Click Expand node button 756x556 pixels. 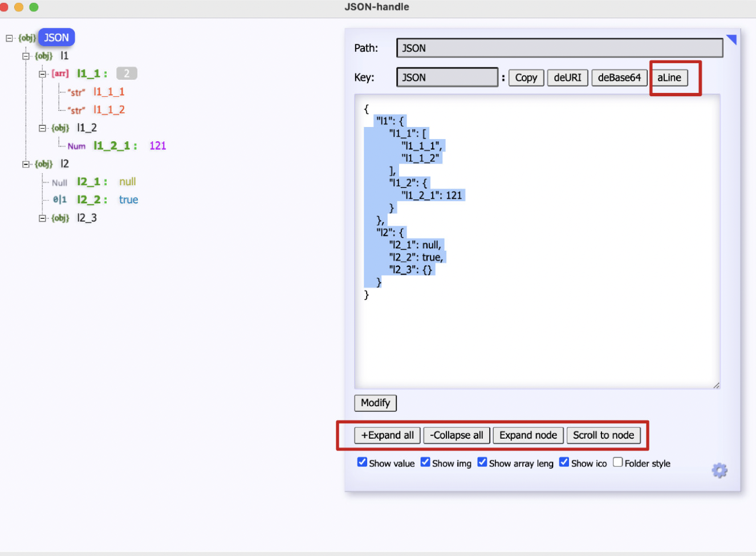pyautogui.click(x=528, y=435)
